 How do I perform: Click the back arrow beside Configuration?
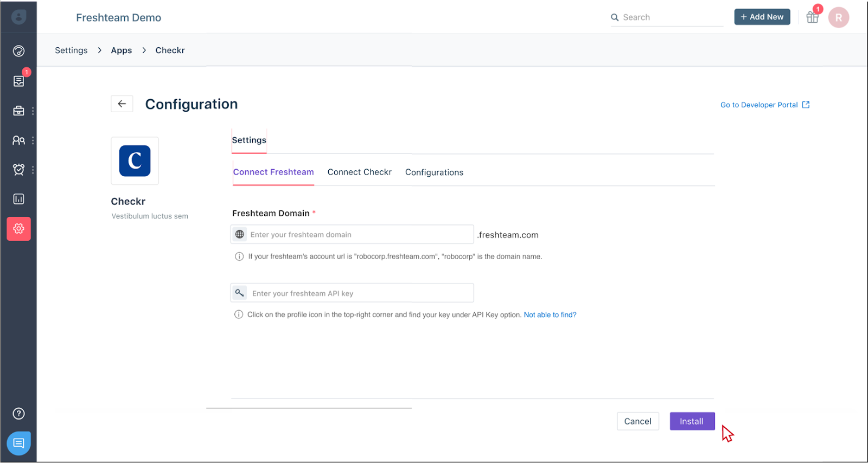pos(122,104)
